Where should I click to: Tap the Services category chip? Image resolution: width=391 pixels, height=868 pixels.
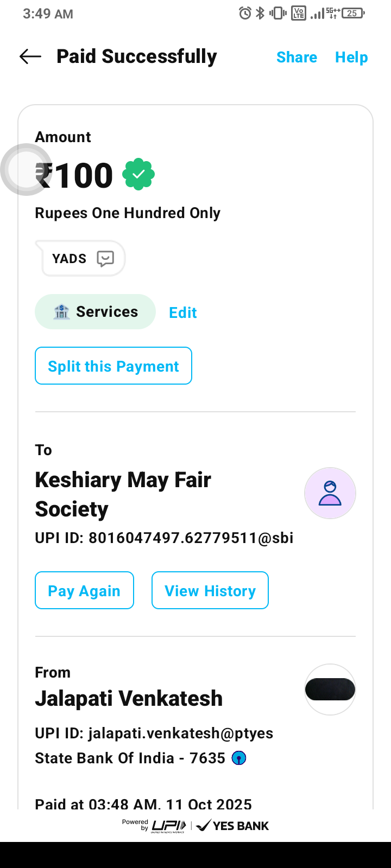point(96,312)
